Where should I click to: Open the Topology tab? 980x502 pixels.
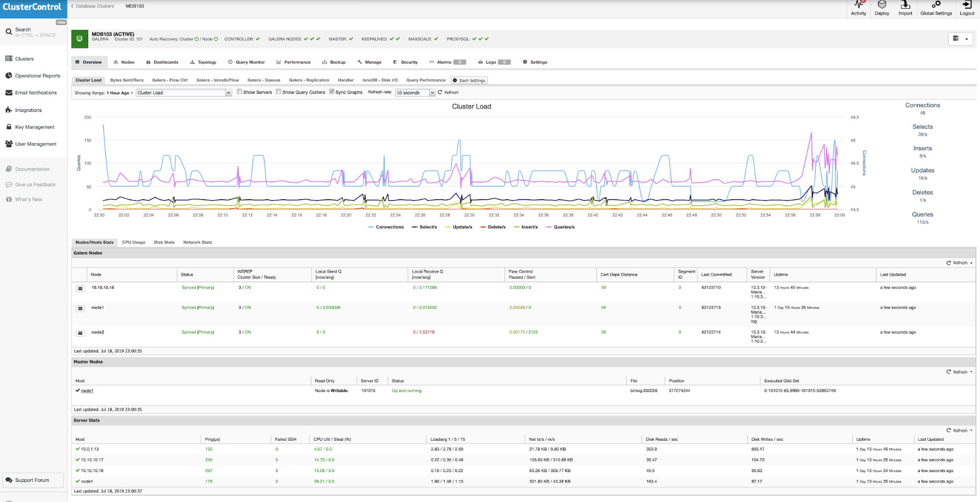(203, 62)
